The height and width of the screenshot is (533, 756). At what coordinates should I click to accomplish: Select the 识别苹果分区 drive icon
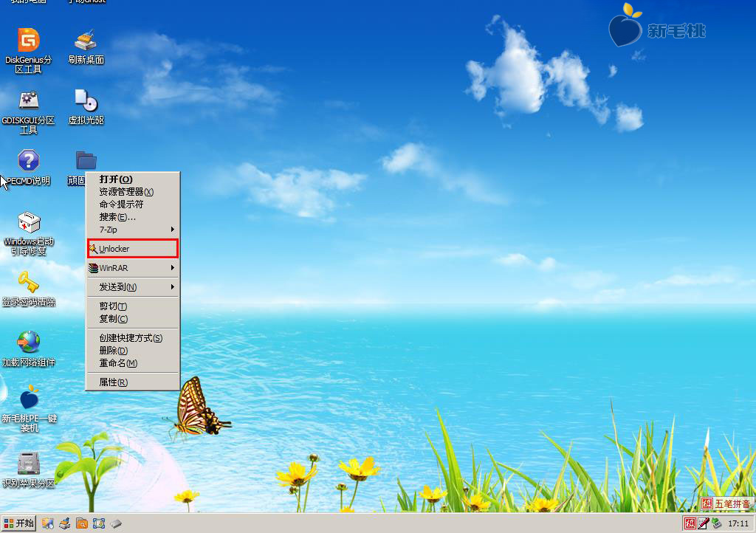pyautogui.click(x=29, y=470)
